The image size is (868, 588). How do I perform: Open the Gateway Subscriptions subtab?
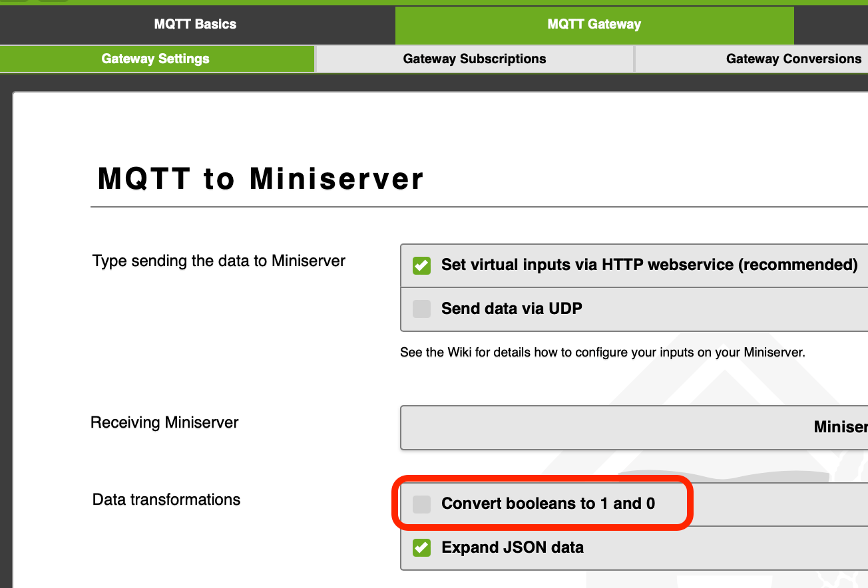475,59
